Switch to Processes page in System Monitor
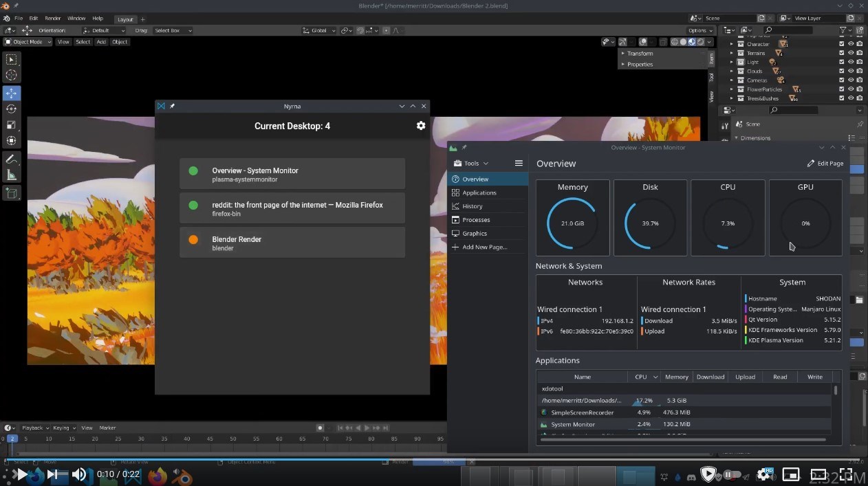Image resolution: width=868 pixels, height=486 pixels. 476,220
